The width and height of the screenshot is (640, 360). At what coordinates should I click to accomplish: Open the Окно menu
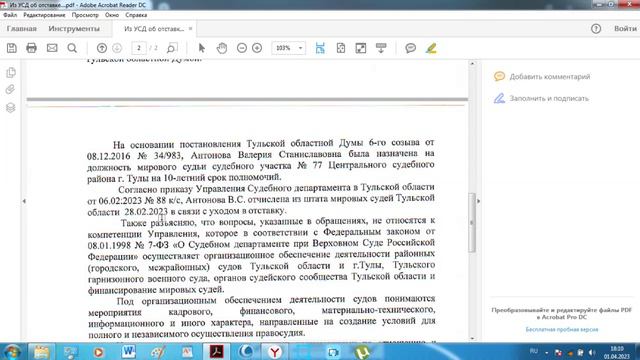pyautogui.click(x=112, y=15)
